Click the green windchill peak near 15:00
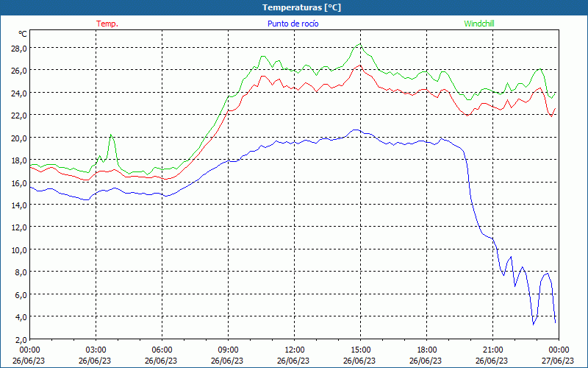The width and height of the screenshot is (588, 368). tap(360, 44)
